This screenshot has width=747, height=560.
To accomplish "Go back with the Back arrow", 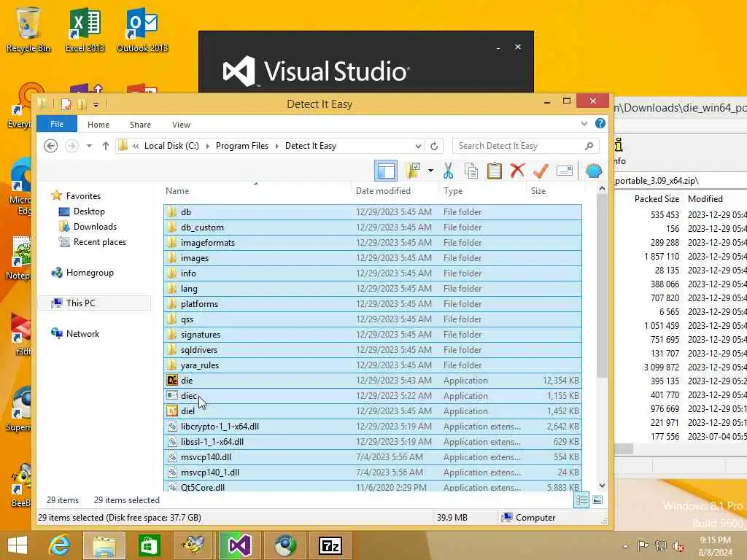I will point(50,146).
